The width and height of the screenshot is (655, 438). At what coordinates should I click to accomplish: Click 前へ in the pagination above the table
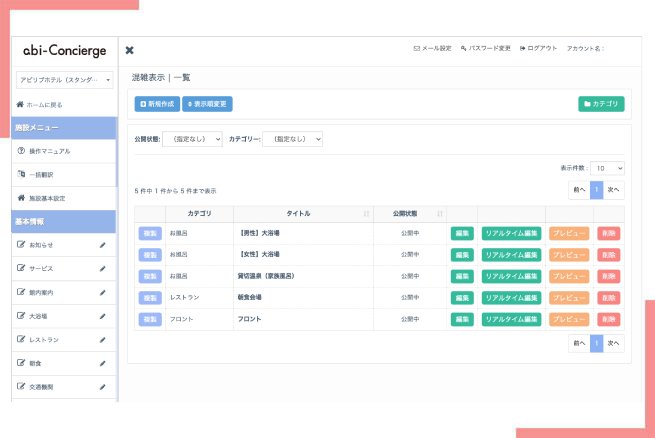(579, 190)
